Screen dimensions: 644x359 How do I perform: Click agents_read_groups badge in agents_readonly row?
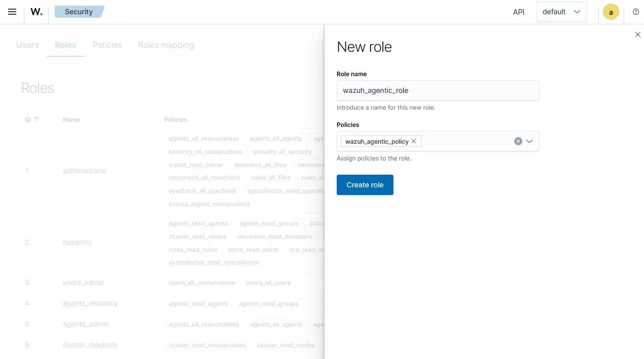coord(269,304)
